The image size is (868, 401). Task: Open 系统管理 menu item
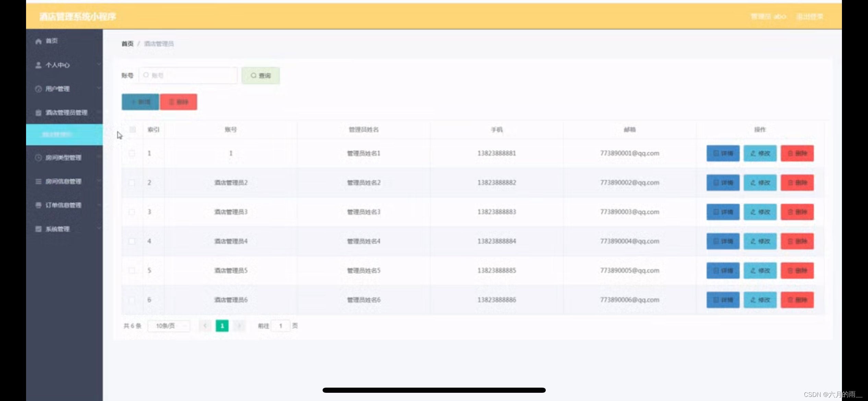tap(64, 229)
